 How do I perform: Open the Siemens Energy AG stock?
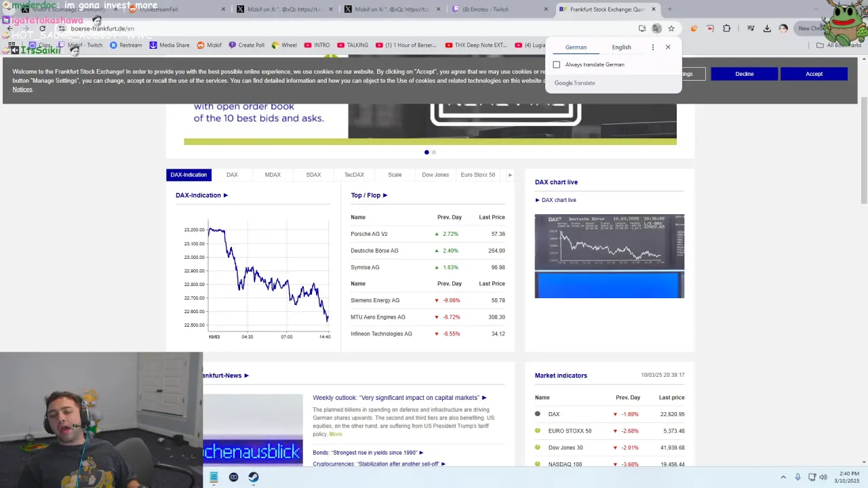(x=375, y=300)
